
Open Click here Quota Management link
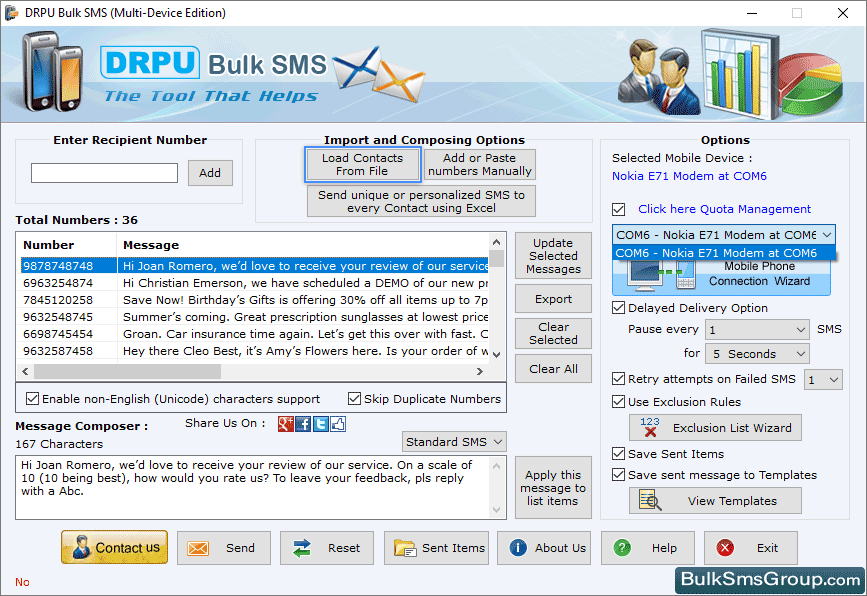tap(724, 209)
